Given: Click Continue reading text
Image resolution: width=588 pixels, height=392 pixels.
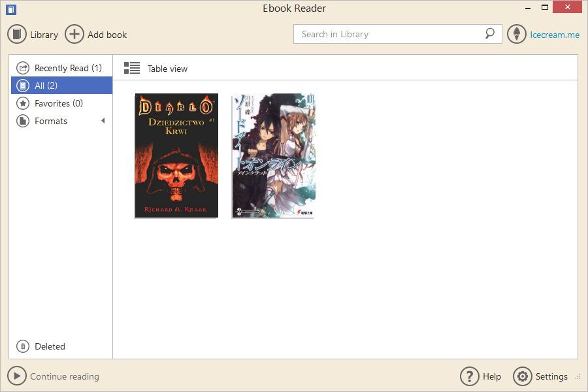Looking at the screenshot, I should [65, 376].
